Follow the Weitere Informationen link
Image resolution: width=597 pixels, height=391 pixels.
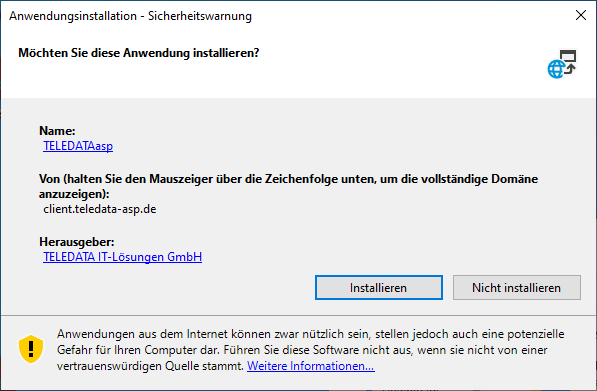(311, 366)
